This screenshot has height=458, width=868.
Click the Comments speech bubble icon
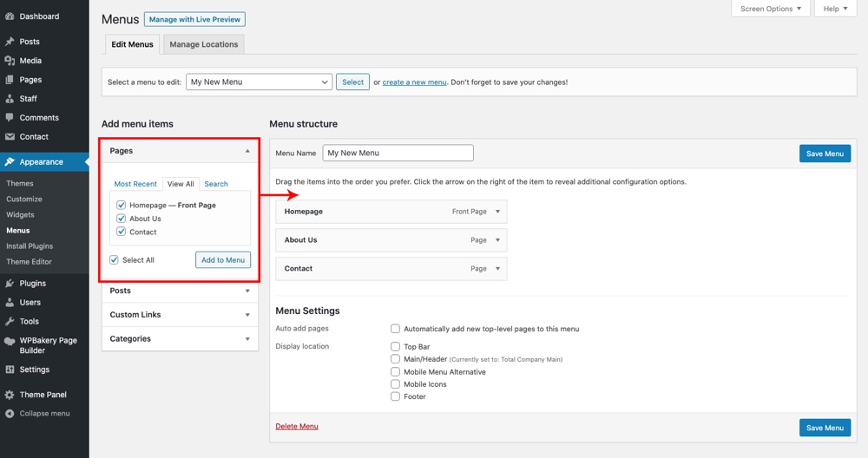click(x=10, y=118)
